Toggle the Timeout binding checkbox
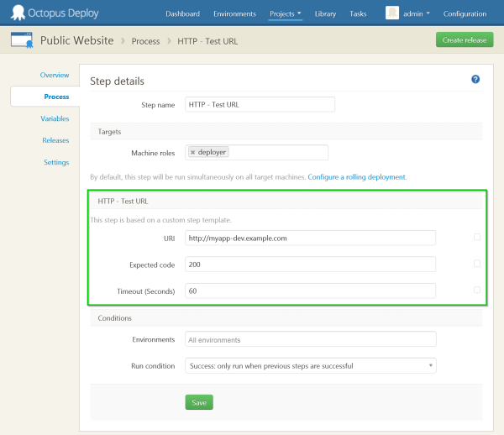 pyautogui.click(x=477, y=291)
